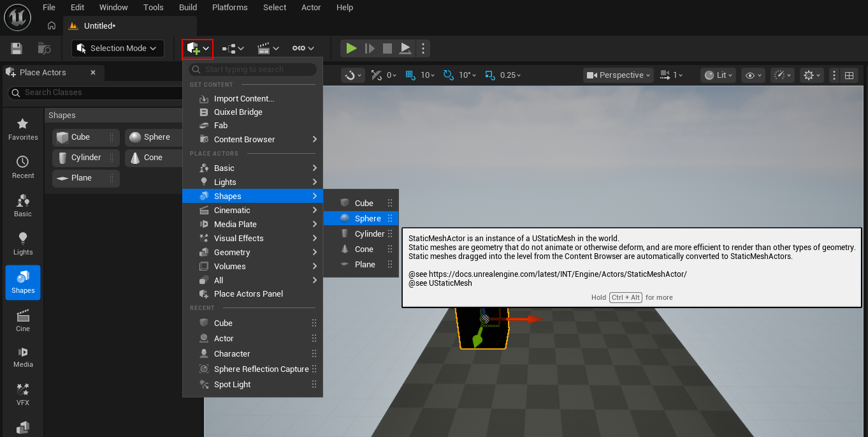The image size is (868, 437).
Task: Open the Platforms menu
Action: (230, 8)
